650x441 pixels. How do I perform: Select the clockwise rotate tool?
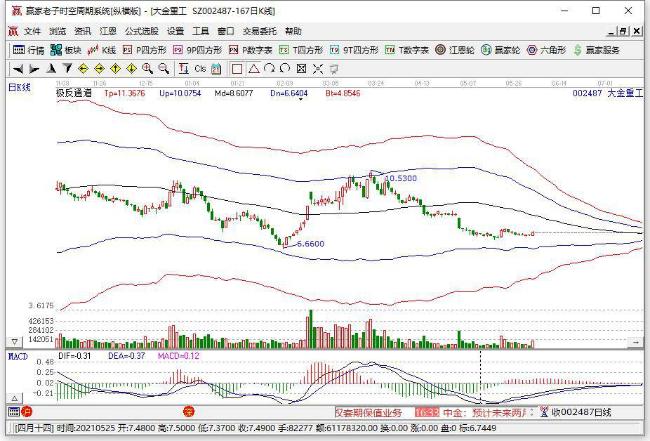269,69
